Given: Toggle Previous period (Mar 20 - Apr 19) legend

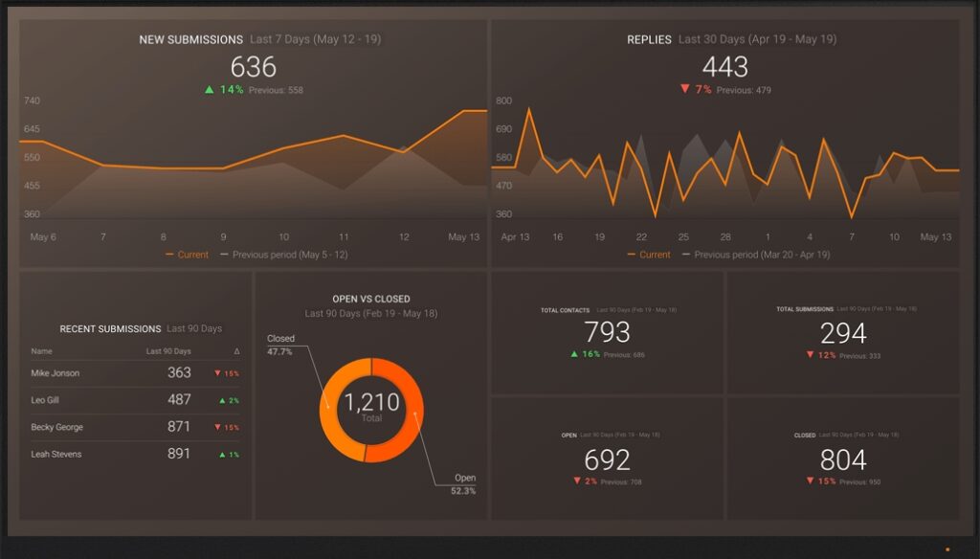Looking at the screenshot, I should [x=756, y=255].
